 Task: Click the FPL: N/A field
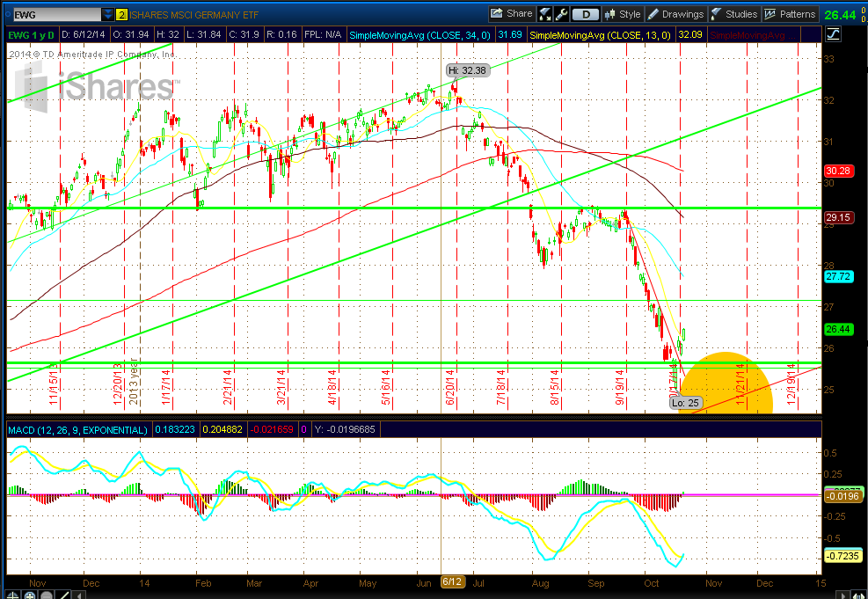tap(322, 35)
